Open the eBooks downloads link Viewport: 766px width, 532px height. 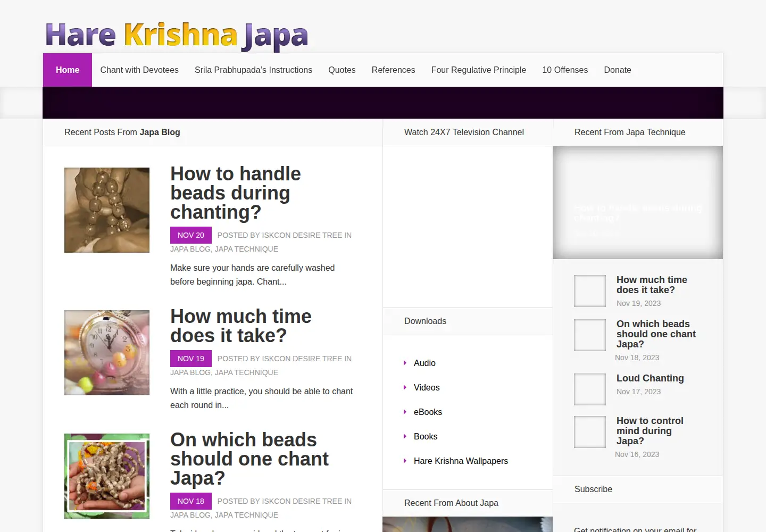tap(428, 412)
